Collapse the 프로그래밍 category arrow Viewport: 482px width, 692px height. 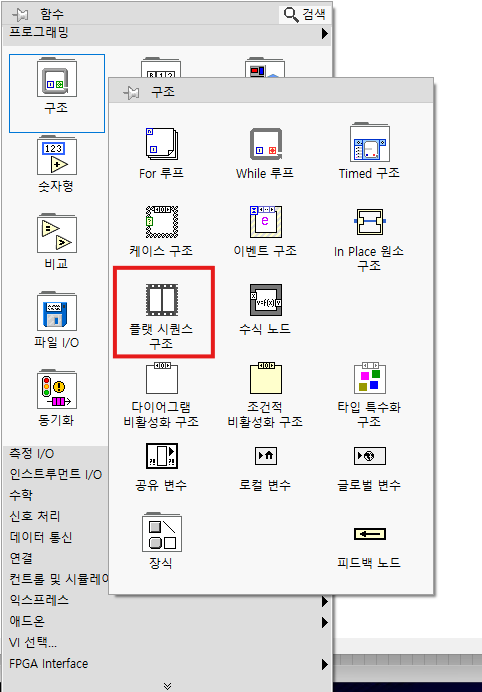[x=325, y=33]
